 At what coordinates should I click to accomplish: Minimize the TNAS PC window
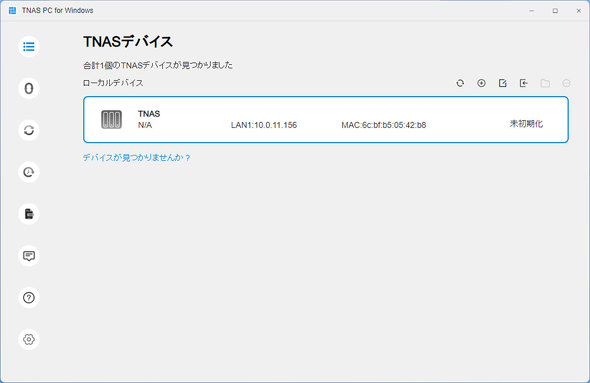(x=532, y=11)
